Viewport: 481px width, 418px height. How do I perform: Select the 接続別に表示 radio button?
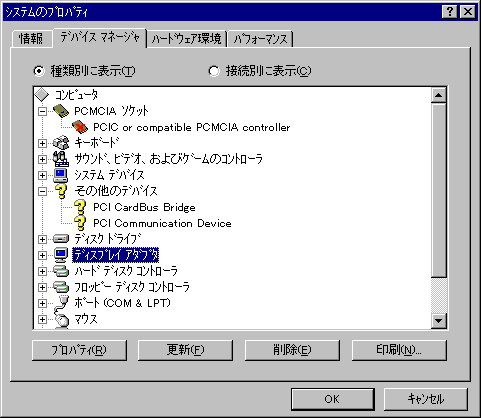point(214,71)
